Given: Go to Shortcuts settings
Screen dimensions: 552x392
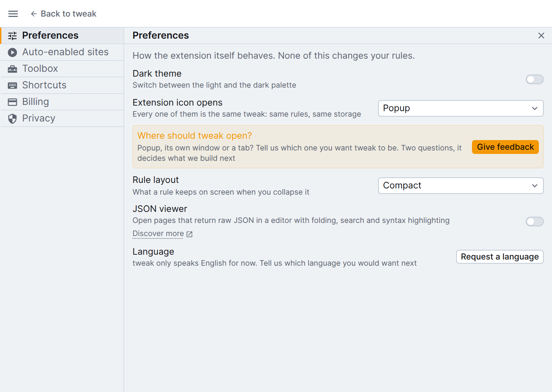Looking at the screenshot, I should (62, 85).
